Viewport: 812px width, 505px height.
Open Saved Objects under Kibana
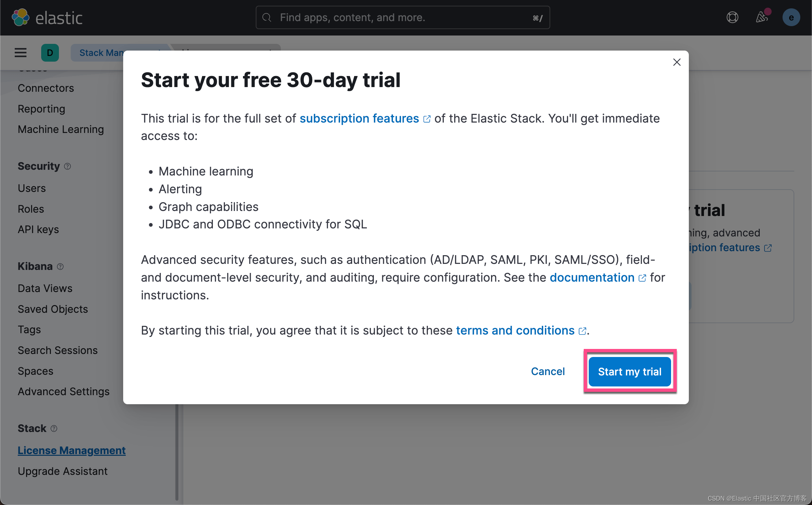(53, 309)
